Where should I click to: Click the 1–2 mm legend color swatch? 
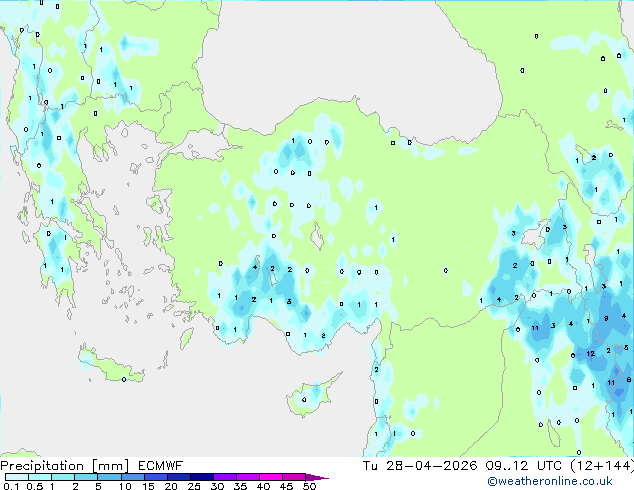point(63,477)
